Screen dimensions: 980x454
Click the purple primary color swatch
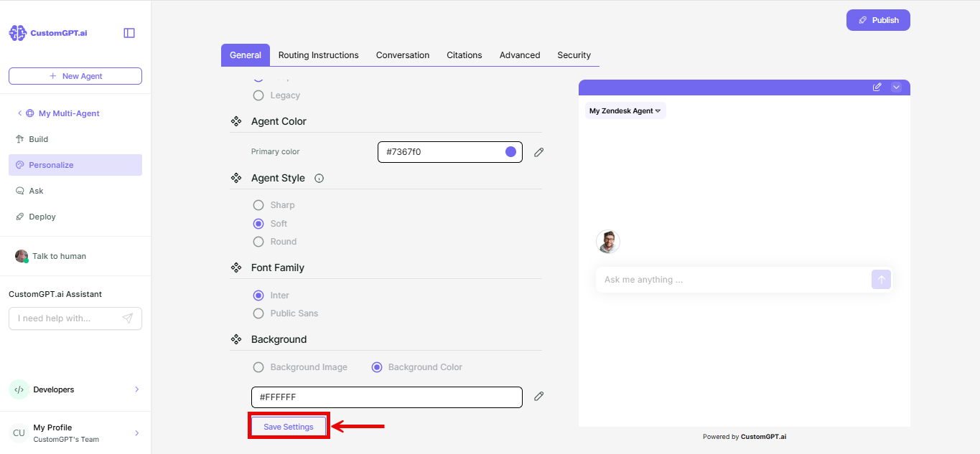(511, 152)
